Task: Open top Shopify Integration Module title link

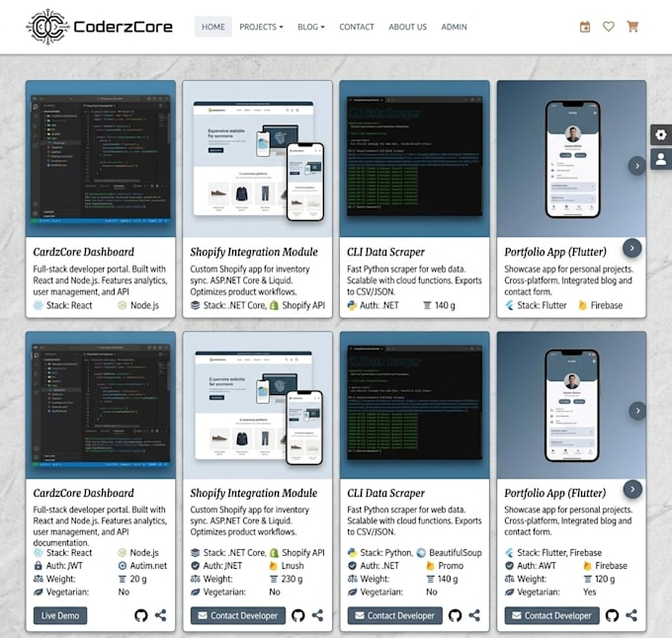Action: tap(254, 252)
